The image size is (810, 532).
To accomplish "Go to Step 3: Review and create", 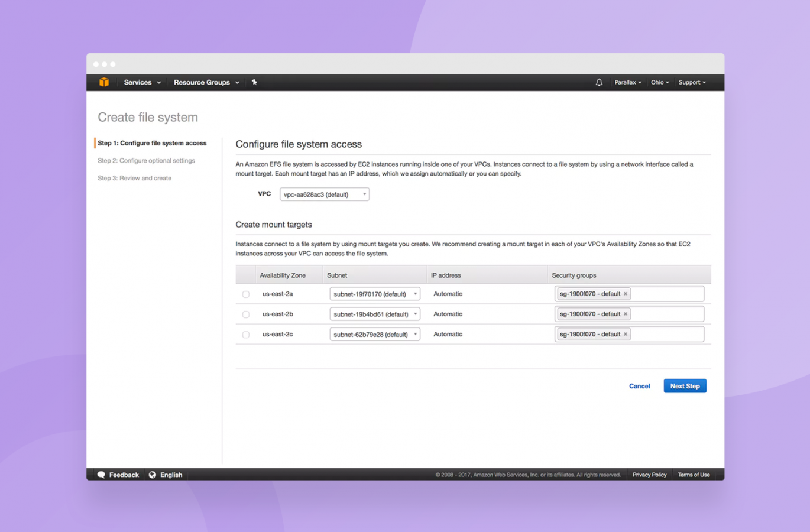I will [134, 178].
